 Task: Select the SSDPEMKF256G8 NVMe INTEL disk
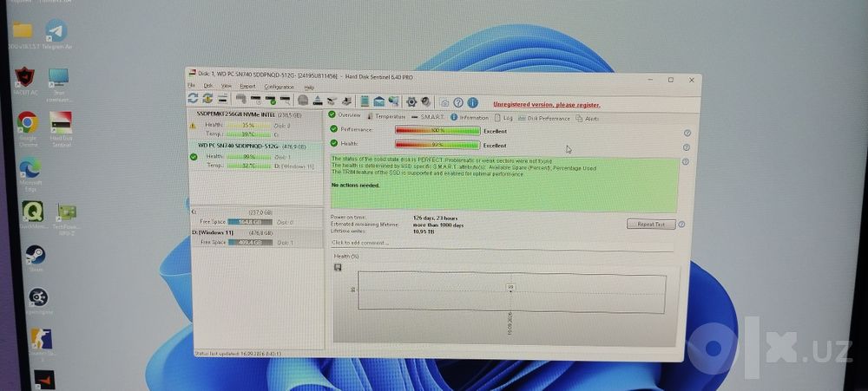(256, 126)
